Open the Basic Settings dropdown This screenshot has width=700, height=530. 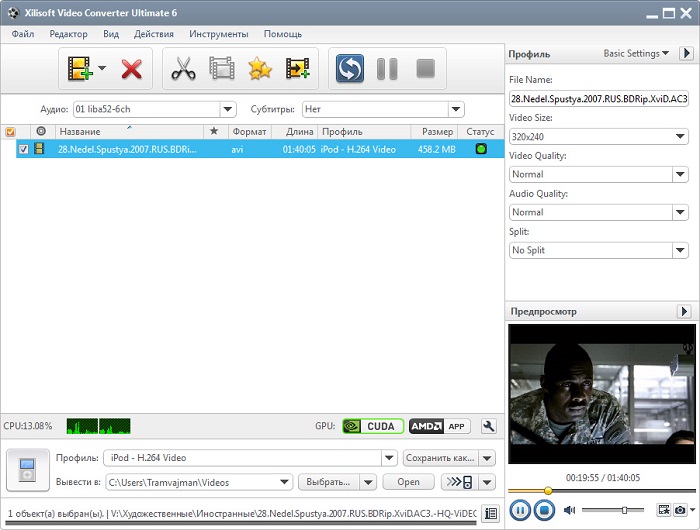[636, 53]
